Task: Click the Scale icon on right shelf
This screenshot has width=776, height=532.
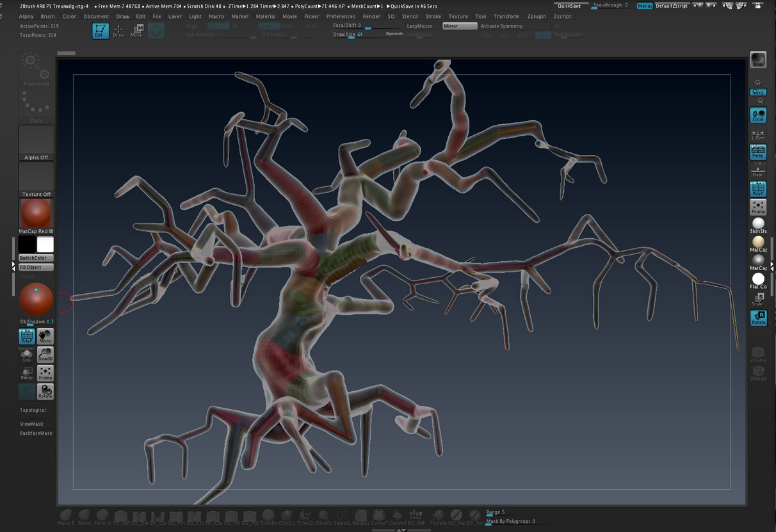Action: coord(758,298)
